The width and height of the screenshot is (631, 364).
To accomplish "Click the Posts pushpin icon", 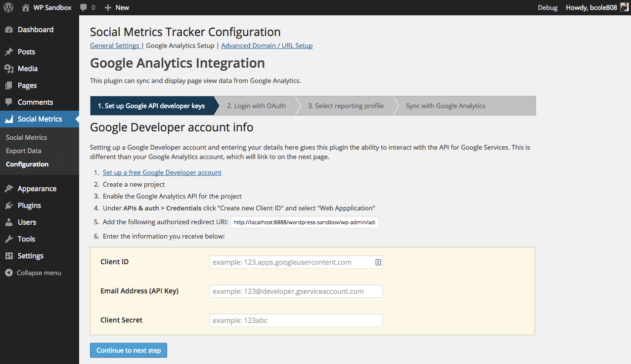I will click(9, 52).
